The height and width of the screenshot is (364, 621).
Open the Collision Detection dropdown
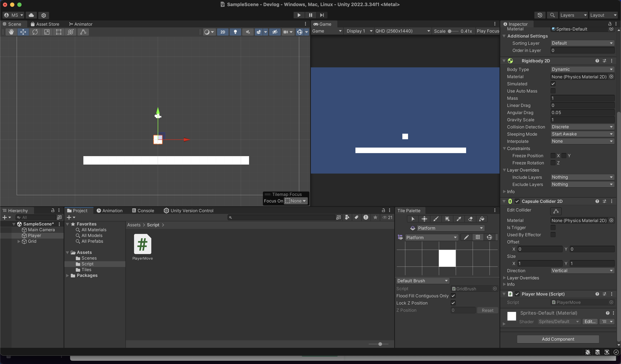click(582, 127)
